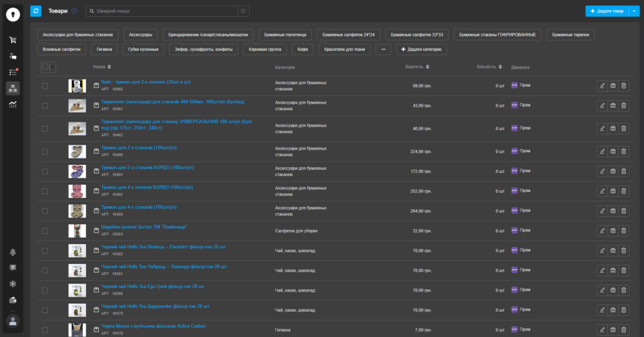Tick the checkbox for product 10065
The image size is (644, 337).
pos(45,86)
